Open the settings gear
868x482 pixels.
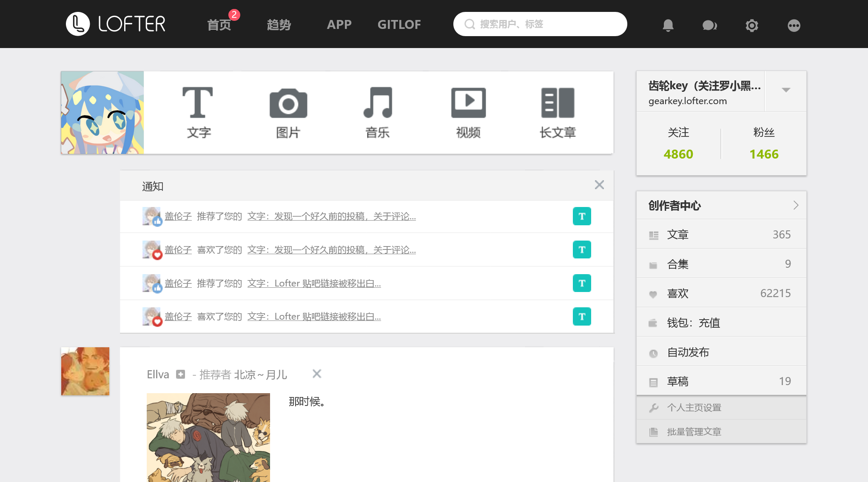[751, 25]
